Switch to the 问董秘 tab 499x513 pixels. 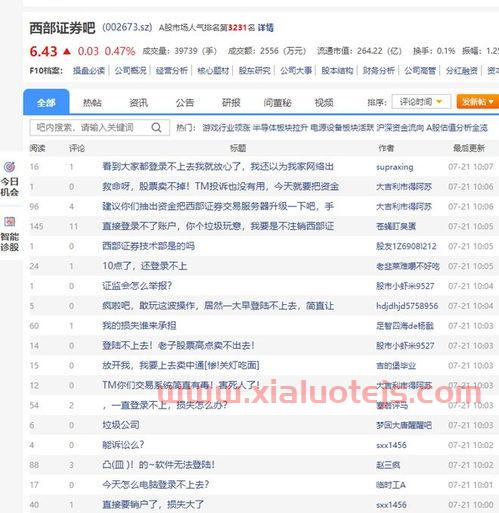pyautogui.click(x=277, y=103)
